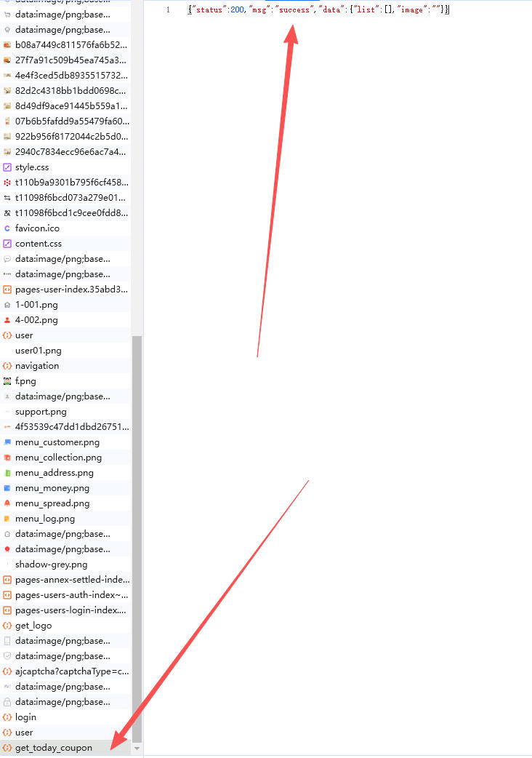Click line number 1 in the response gutter
This screenshot has width=532, height=758.
(168, 9)
